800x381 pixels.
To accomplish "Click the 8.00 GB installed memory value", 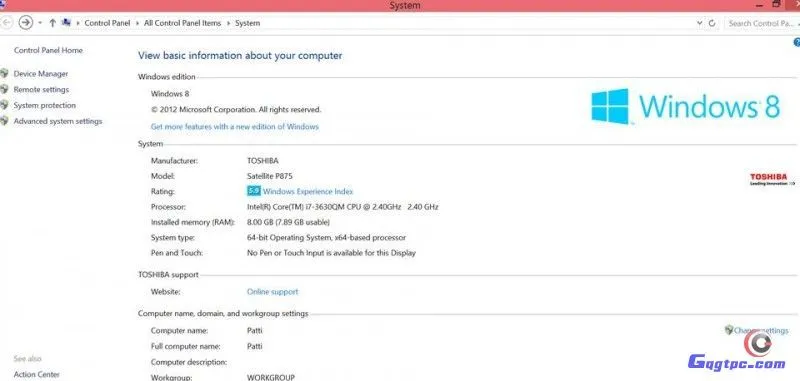I will [x=288, y=222].
